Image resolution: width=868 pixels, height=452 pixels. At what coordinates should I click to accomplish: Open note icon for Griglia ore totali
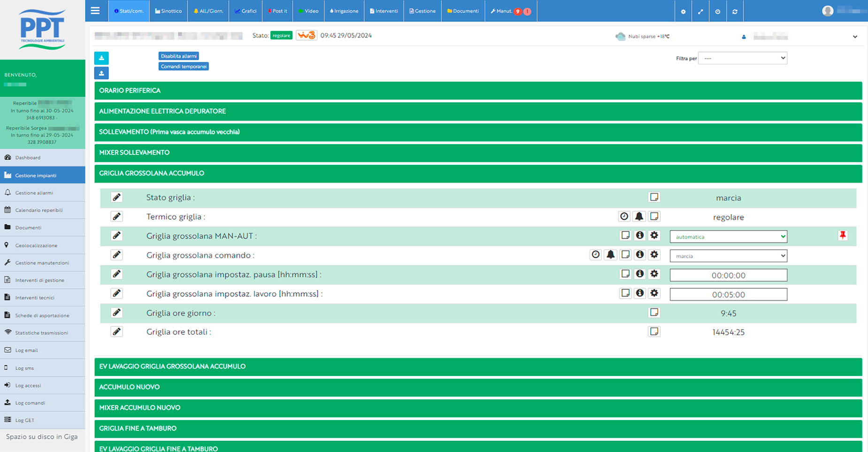point(654,332)
